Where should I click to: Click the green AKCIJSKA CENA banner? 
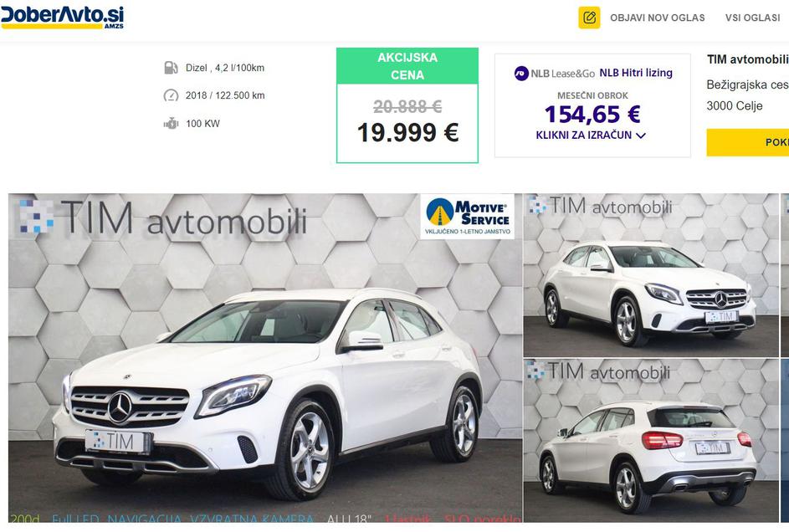pyautogui.click(x=407, y=66)
